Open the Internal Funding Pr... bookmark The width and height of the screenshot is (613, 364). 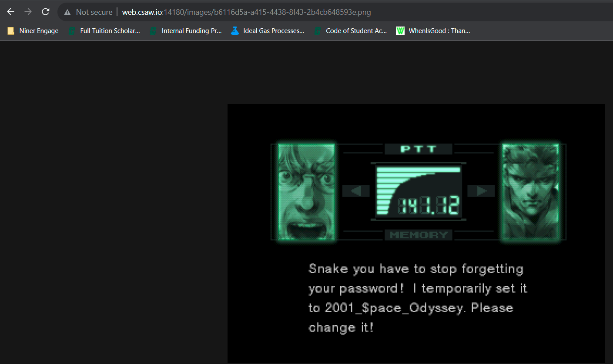coord(185,31)
